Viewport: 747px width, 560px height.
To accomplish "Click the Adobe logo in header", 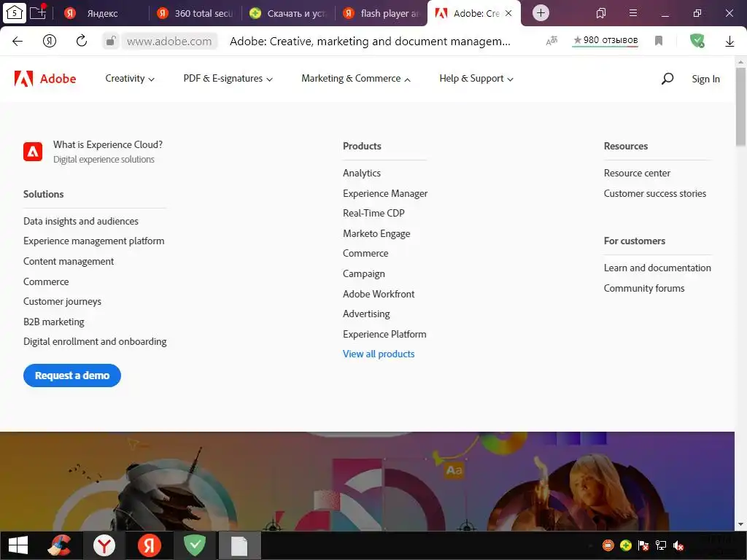I will coord(45,79).
